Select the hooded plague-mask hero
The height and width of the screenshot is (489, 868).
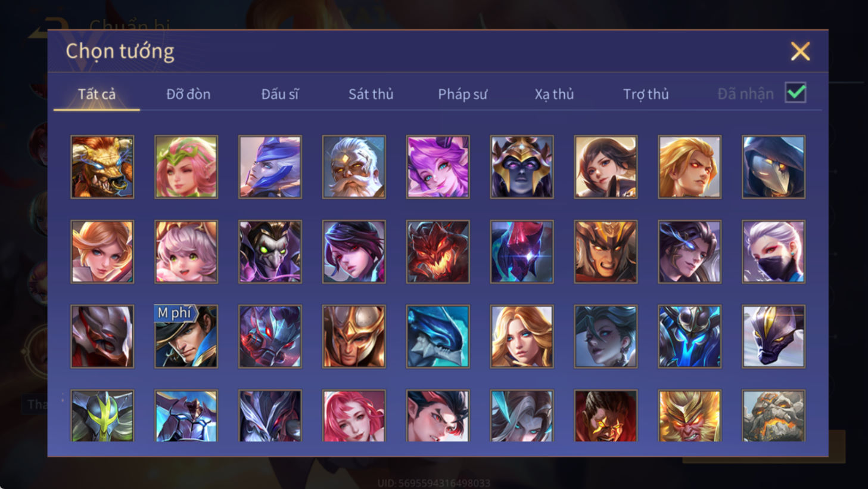click(x=773, y=167)
